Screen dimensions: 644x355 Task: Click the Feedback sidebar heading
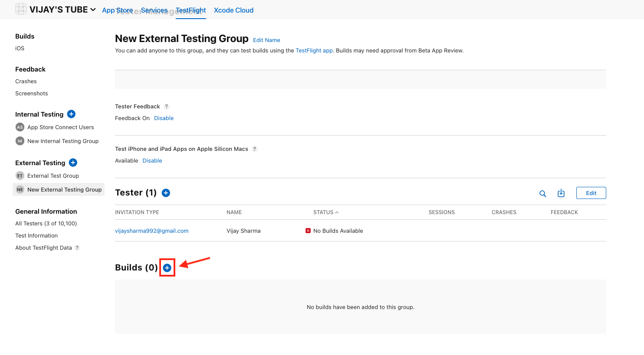tap(30, 69)
